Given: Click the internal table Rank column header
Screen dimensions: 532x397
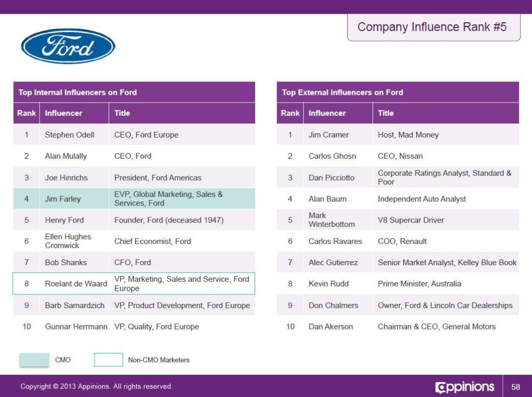Looking at the screenshot, I should pos(26,113).
